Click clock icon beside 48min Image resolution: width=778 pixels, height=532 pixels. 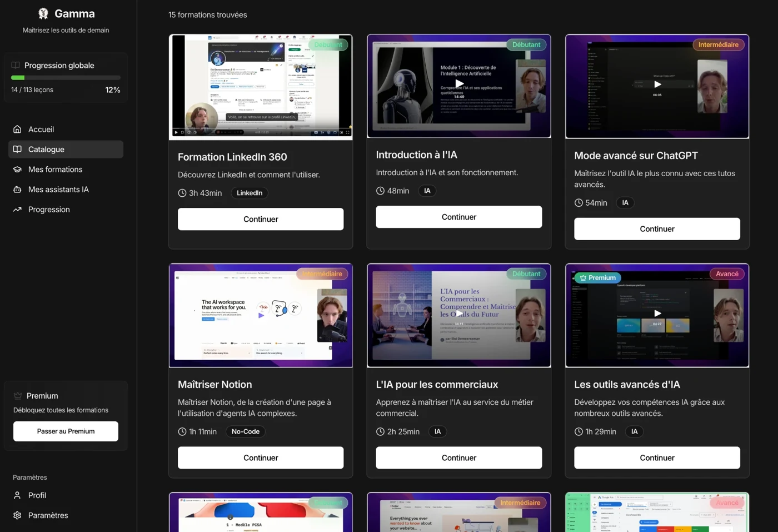(x=380, y=191)
